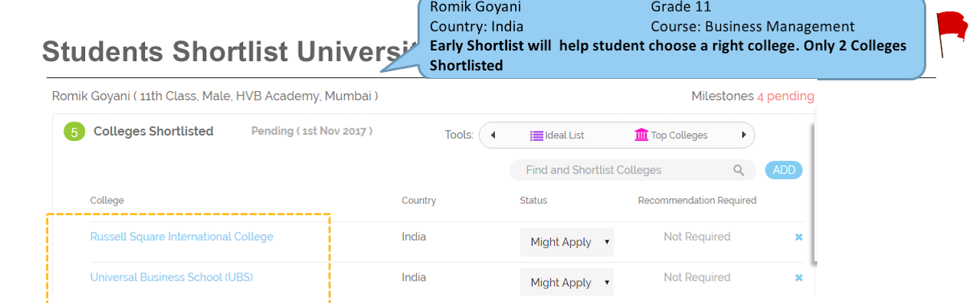Screen dimensions: 980x303
Task: Click the left arrow in Tools bar
Action: coord(493,135)
